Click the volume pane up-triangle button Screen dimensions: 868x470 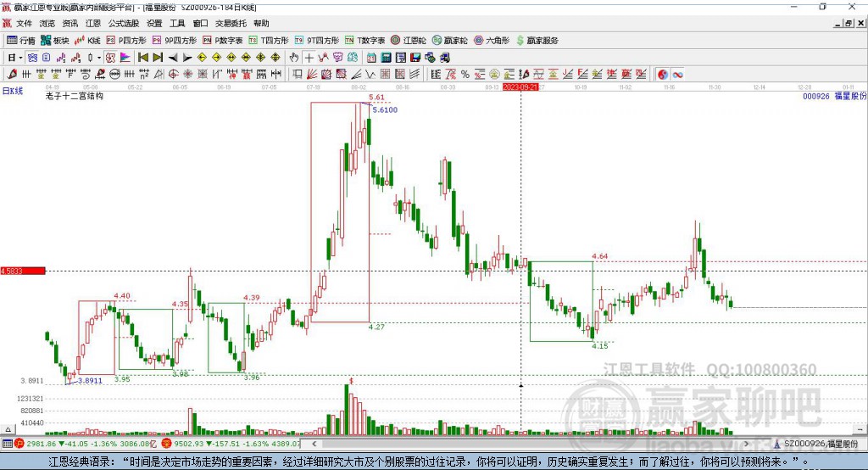point(7,429)
